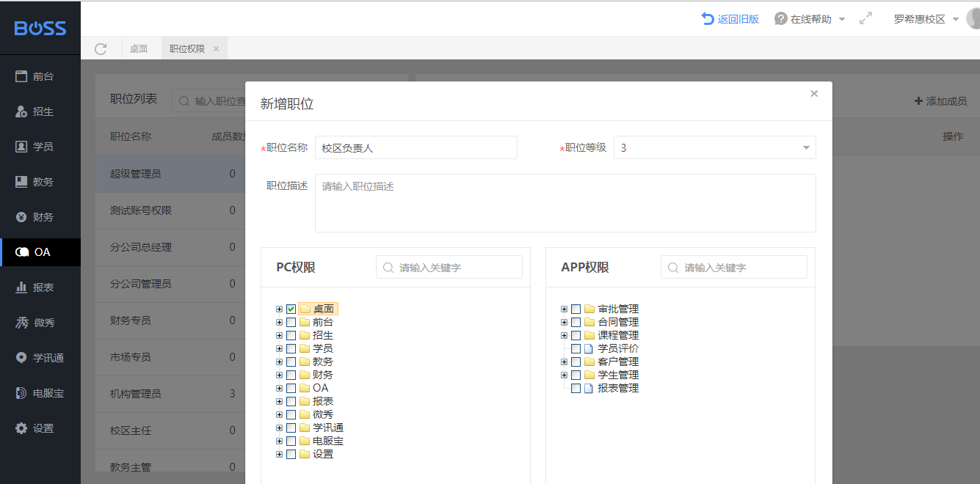Open the 职位等级 dropdown
The image size is (980, 484).
714,147
